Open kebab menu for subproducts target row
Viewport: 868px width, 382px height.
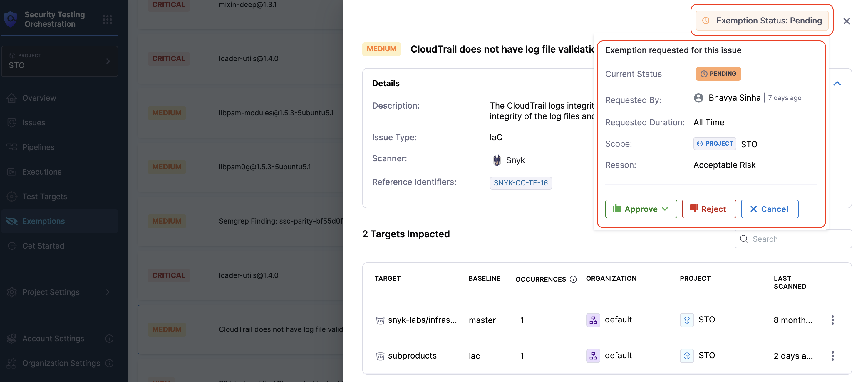(x=832, y=355)
